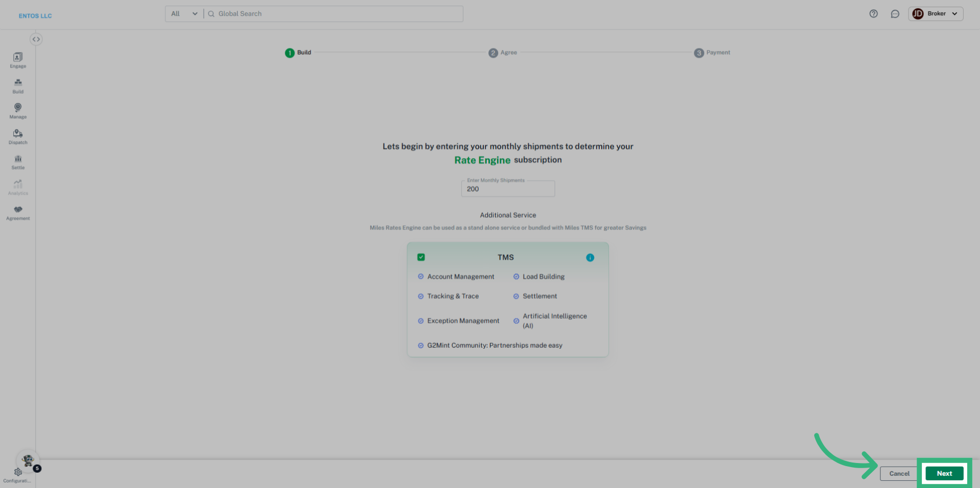This screenshot has width=980, height=488.
Task: Click the Next button
Action: tap(944, 473)
